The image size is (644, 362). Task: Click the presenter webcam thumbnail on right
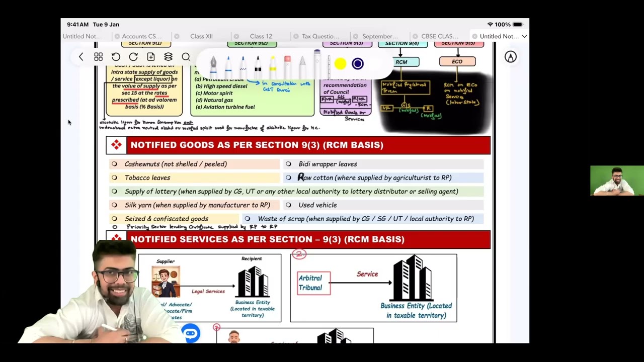[617, 180]
